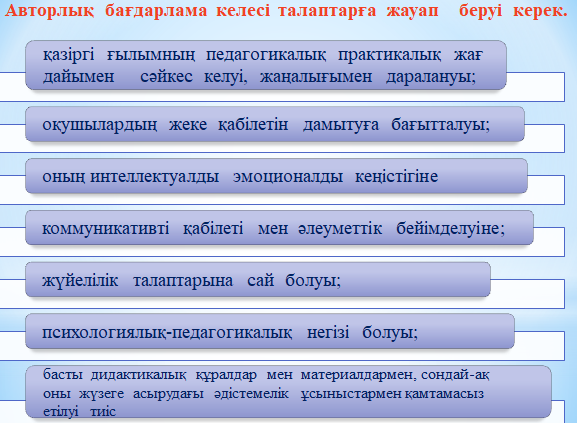
Task: Click the word 'керек.' in title
Action: click(541, 11)
